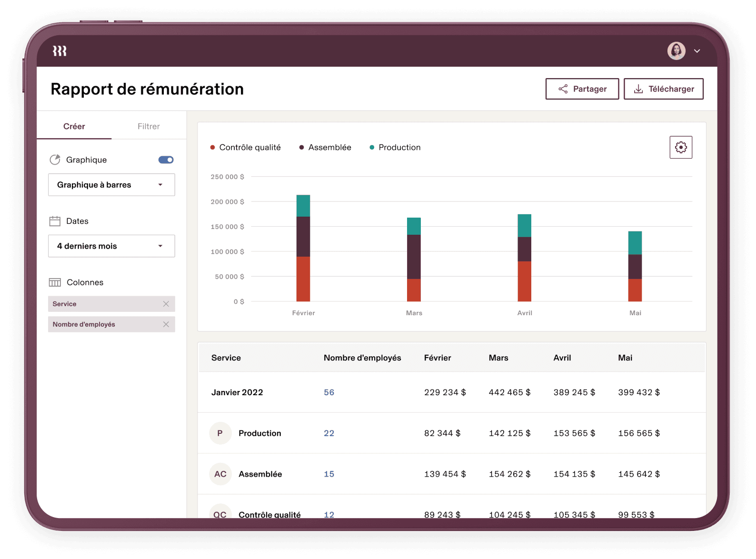Remove the Nombre d'employés column tag
The height and width of the screenshot is (559, 756).
tap(166, 324)
